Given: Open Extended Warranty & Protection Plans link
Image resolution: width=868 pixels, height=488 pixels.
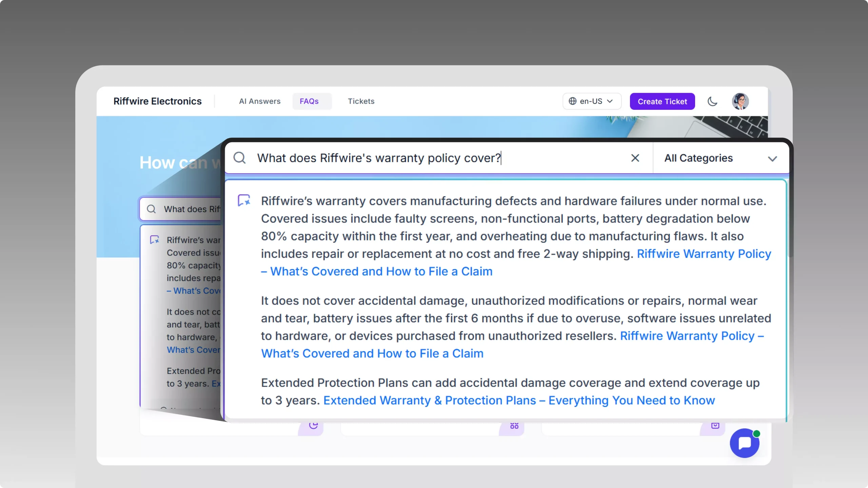Looking at the screenshot, I should pyautogui.click(x=519, y=400).
